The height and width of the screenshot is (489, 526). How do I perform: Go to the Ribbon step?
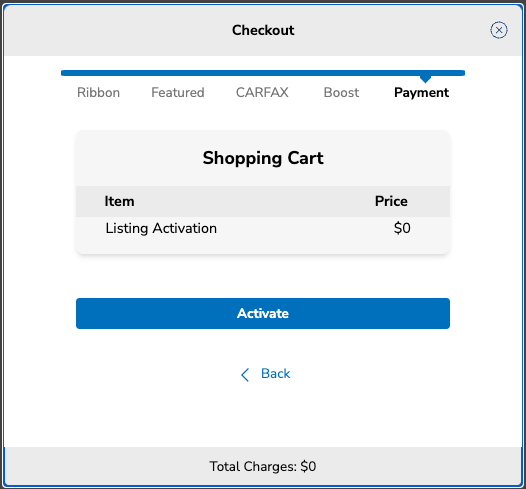pyautogui.click(x=98, y=93)
